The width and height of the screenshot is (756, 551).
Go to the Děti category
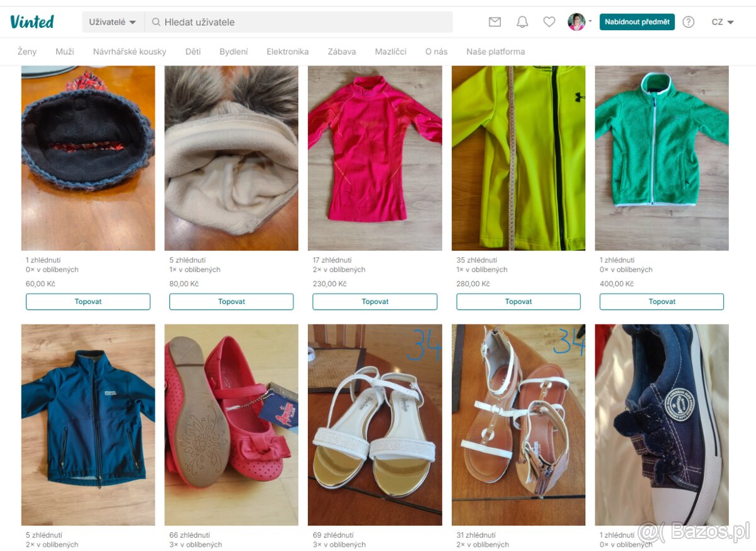pyautogui.click(x=193, y=52)
